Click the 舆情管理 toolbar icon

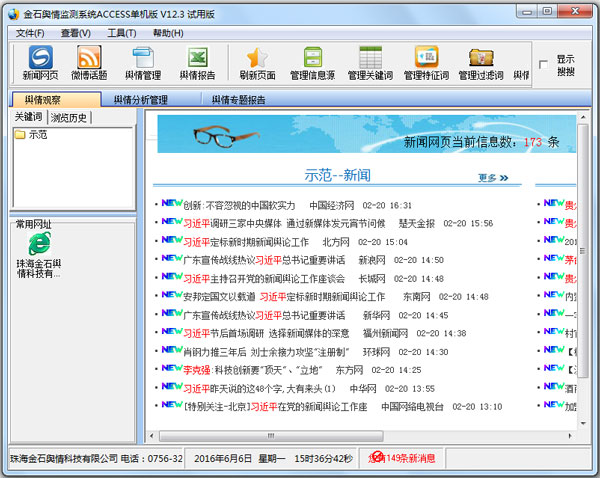click(x=142, y=58)
